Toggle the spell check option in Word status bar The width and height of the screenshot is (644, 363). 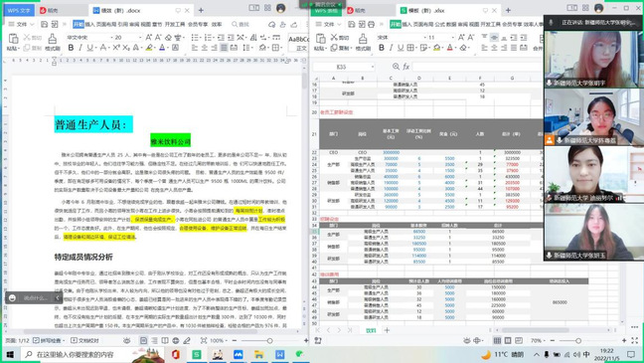(x=48, y=340)
